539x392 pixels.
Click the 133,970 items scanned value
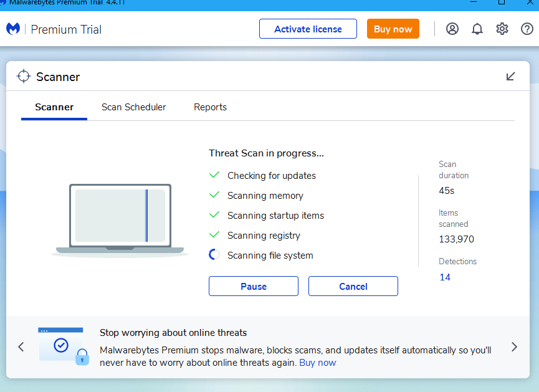pos(456,239)
